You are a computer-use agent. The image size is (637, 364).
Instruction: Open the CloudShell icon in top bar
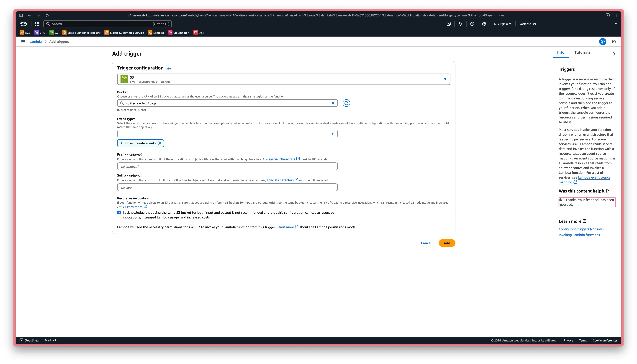(449, 24)
